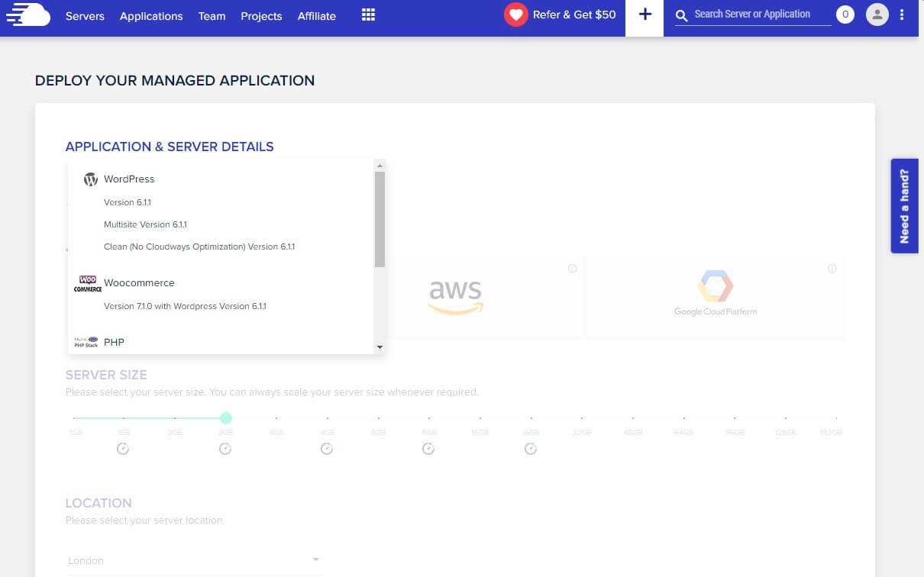The image size is (924, 577).
Task: Go to the Affiliate page
Action: click(x=317, y=16)
